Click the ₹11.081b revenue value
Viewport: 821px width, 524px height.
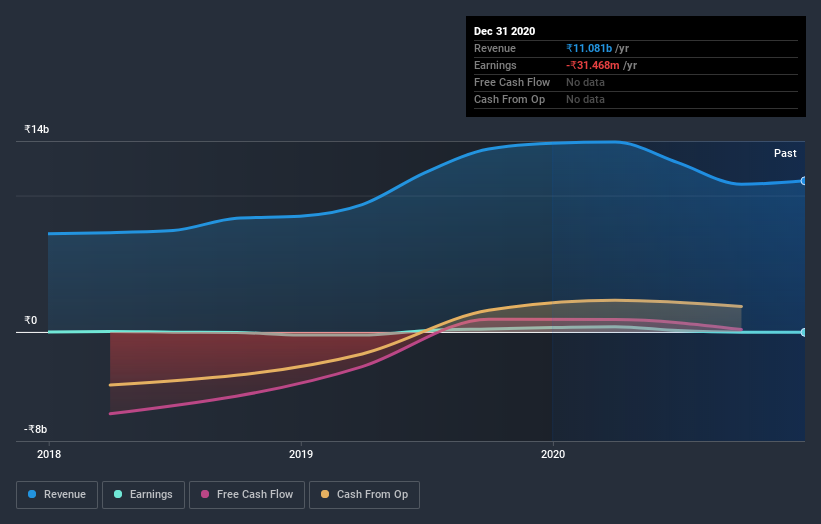pyautogui.click(x=589, y=48)
